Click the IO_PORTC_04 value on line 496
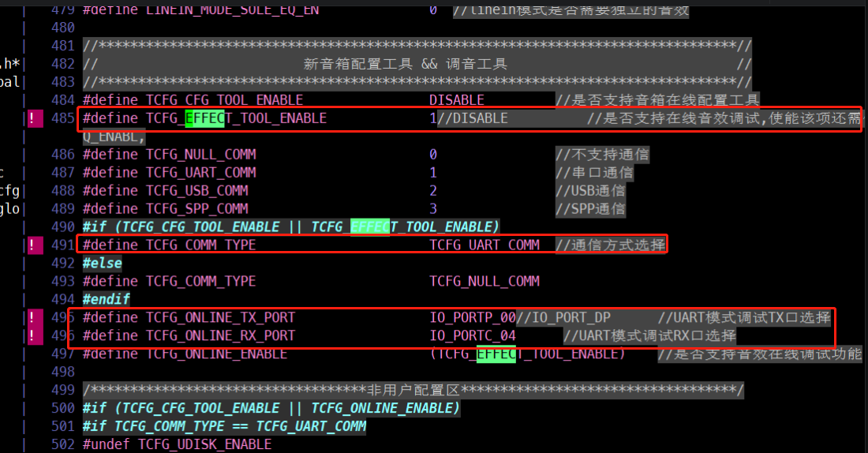868x453 pixels. point(473,335)
